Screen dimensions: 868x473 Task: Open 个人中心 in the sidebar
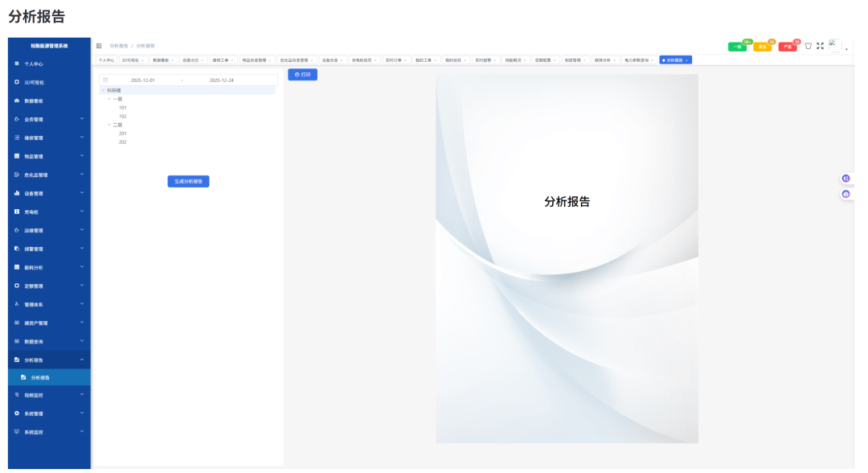tap(49, 64)
